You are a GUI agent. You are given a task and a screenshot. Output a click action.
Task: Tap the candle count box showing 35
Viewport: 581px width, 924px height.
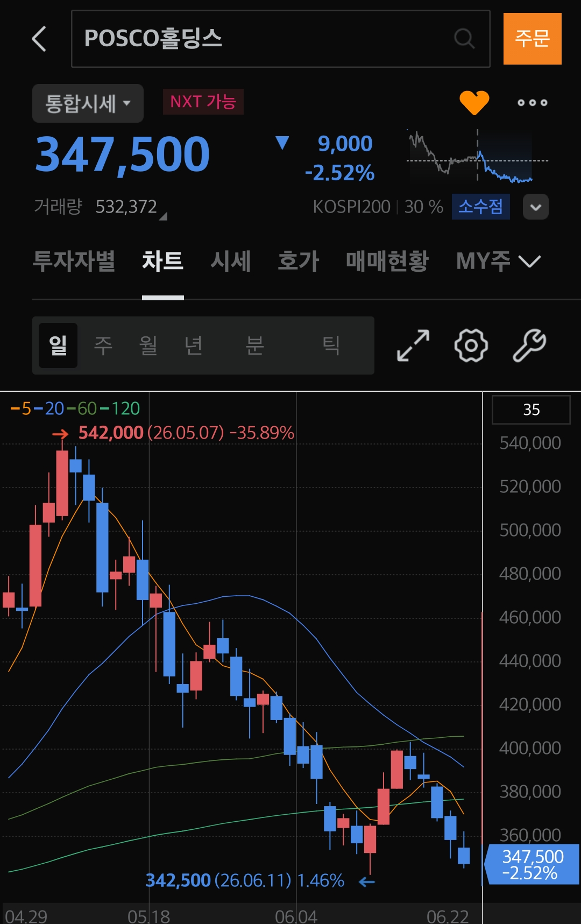point(531,410)
